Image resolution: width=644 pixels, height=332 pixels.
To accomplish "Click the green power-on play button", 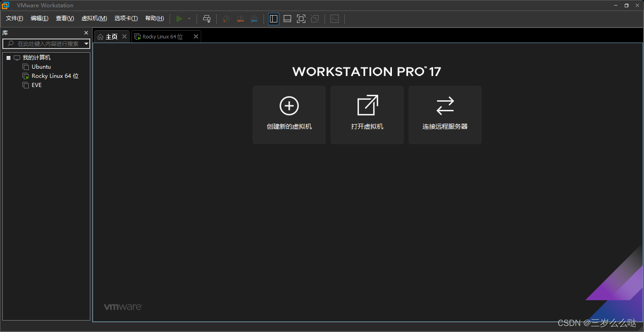I will click(179, 19).
